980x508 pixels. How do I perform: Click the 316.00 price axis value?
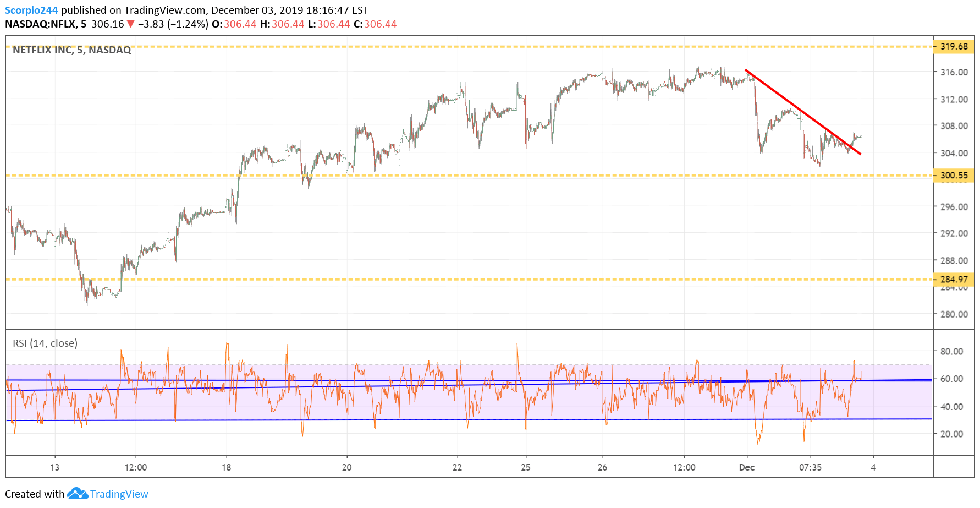(954, 72)
